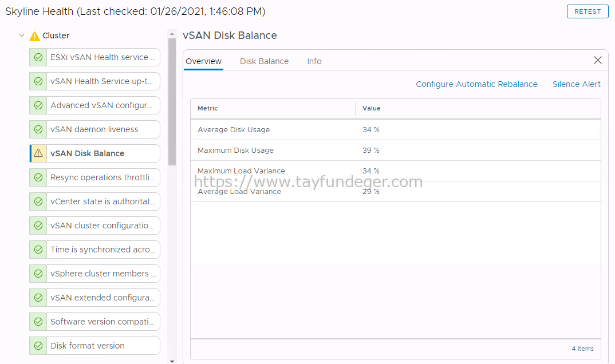The width and height of the screenshot is (615, 364).
Task: Click green check icon for Disk format version
Action: pyautogui.click(x=38, y=346)
